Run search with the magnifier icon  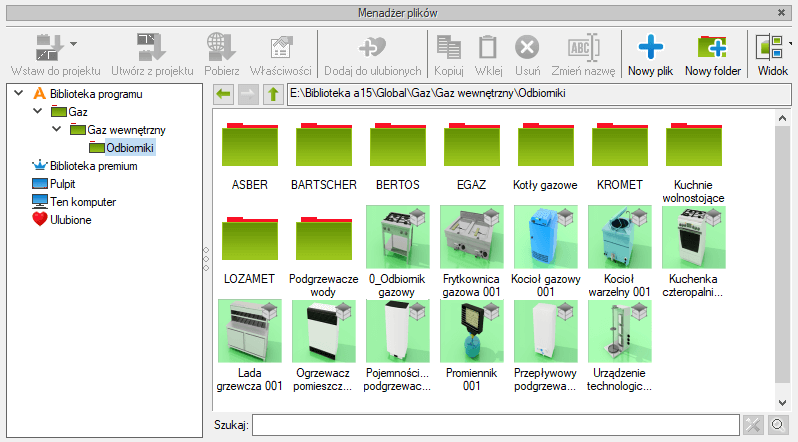click(x=778, y=425)
